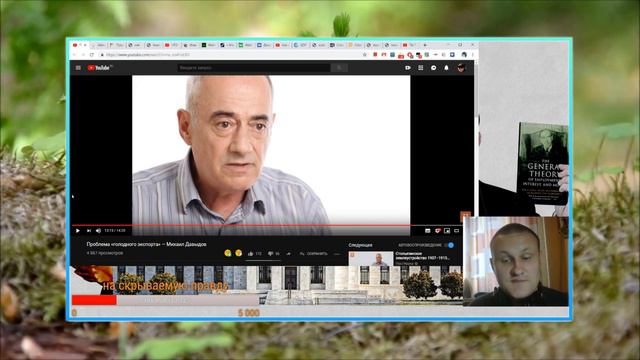
Task: Focus the YouTube search input field
Action: tap(254, 68)
